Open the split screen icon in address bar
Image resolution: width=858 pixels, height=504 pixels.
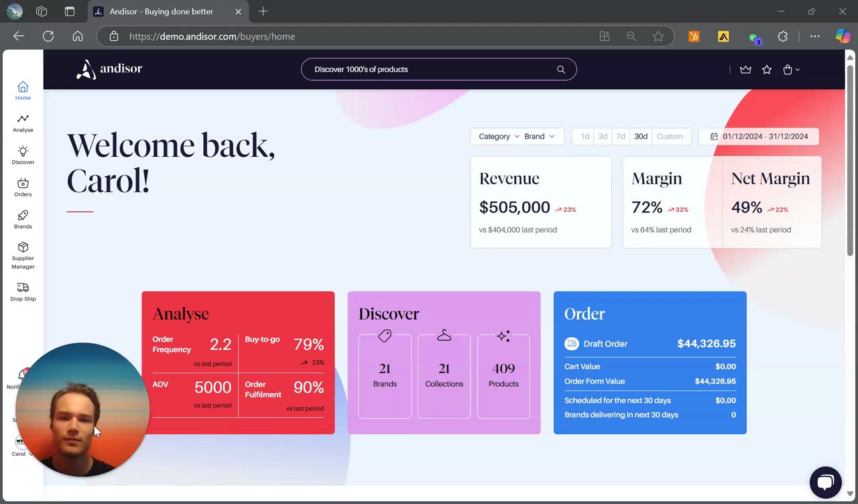click(605, 36)
